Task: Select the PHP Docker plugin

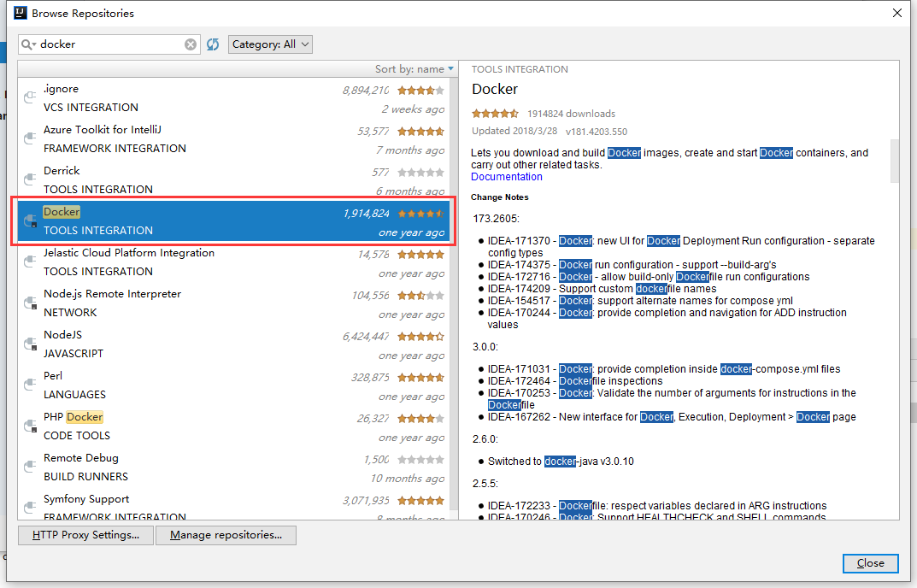Action: [234, 426]
